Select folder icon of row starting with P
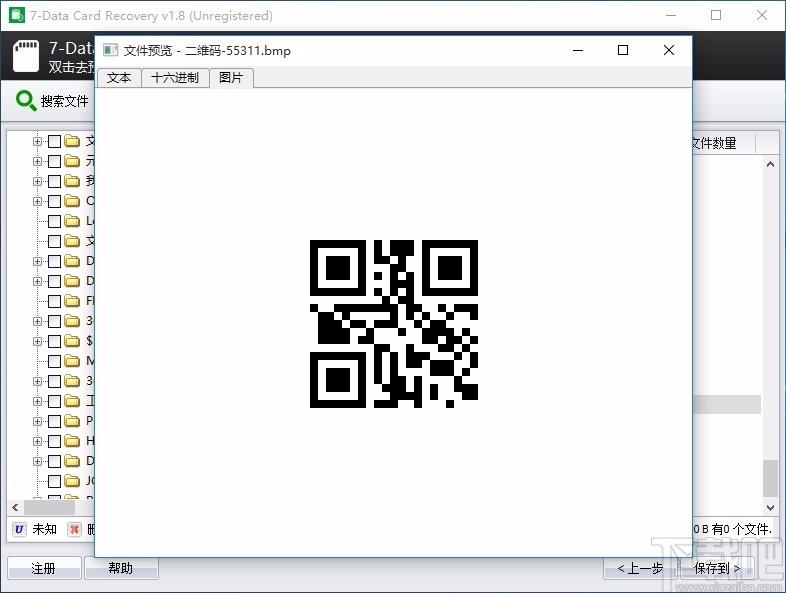The image size is (786, 593). [x=72, y=421]
